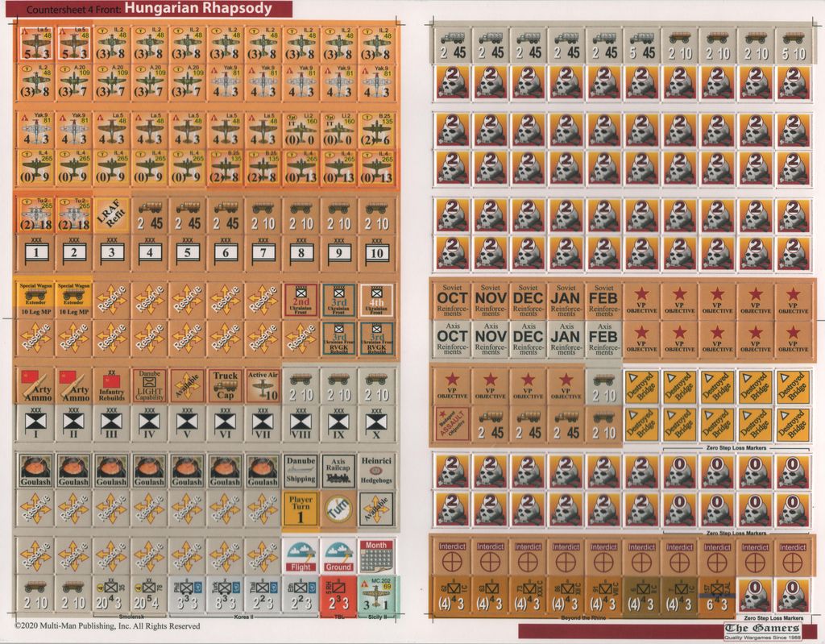Click The Gamers logo
825x644 pixels.
tap(761, 631)
